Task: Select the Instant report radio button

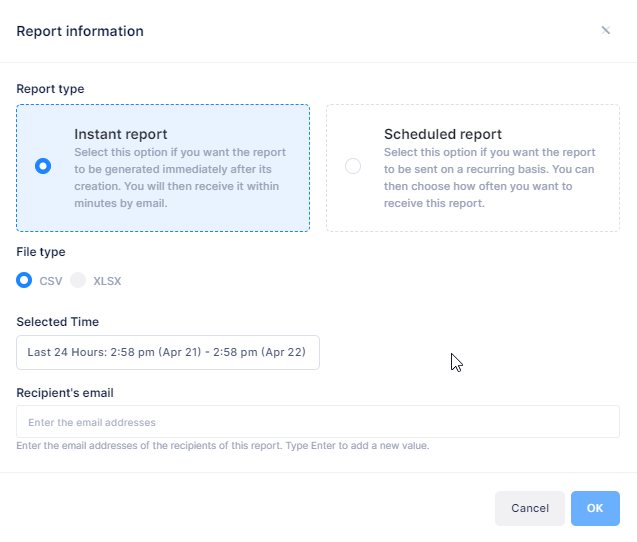Action: click(x=43, y=166)
